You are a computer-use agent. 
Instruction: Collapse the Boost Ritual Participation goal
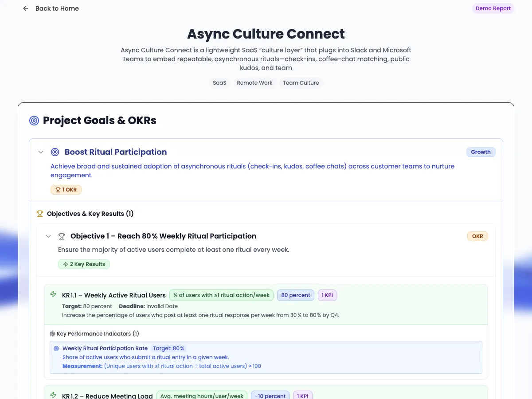41,152
